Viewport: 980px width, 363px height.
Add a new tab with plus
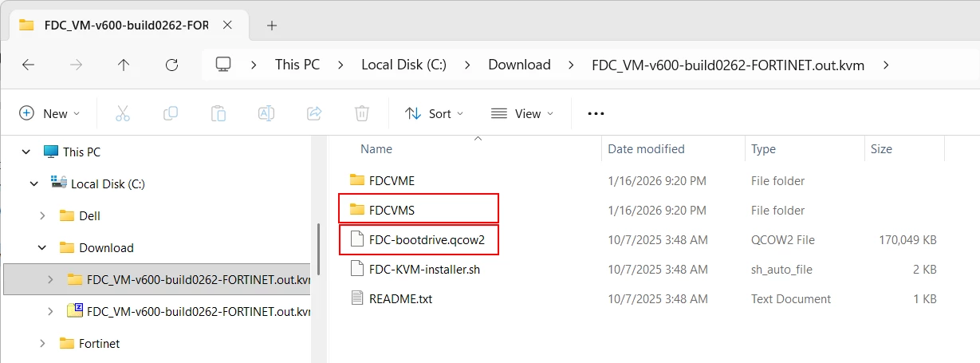[x=271, y=25]
